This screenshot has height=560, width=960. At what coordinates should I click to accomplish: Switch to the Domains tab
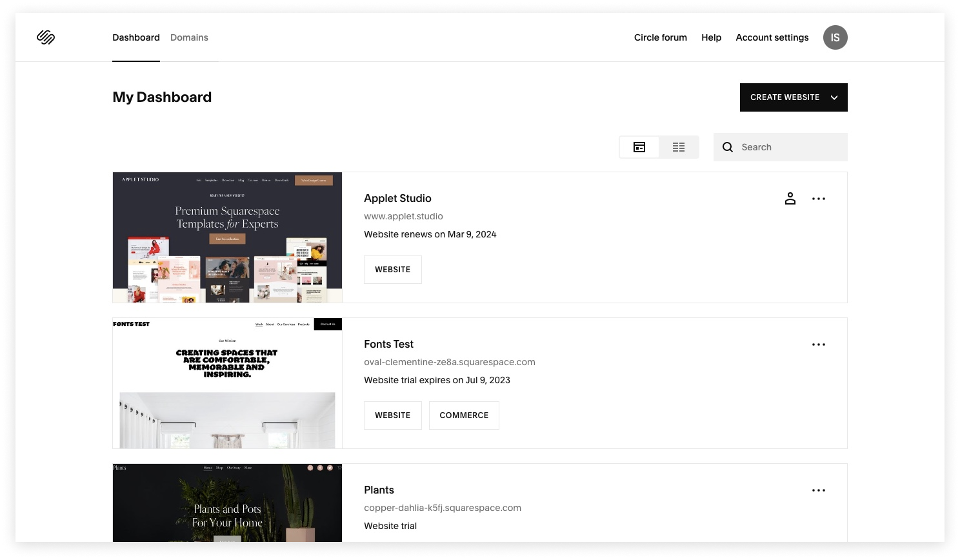click(189, 37)
